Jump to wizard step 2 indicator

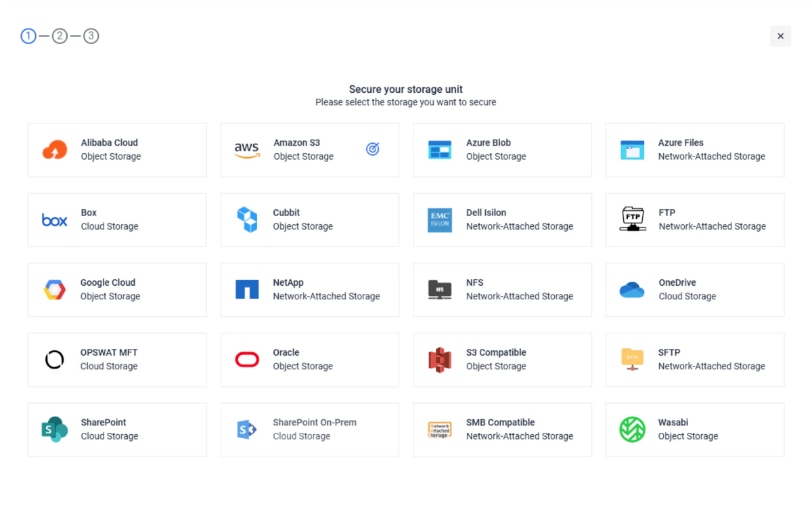pyautogui.click(x=60, y=36)
